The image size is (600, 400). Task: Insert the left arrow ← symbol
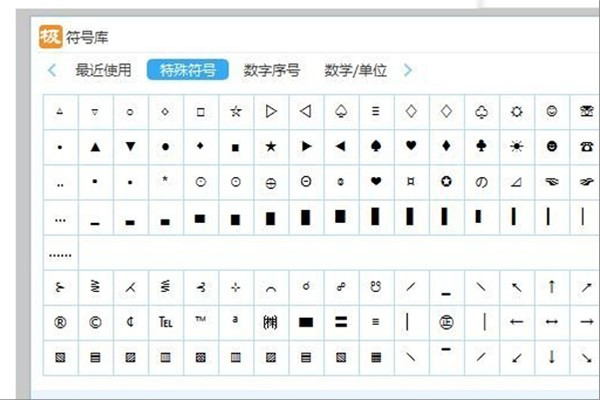[517, 322]
